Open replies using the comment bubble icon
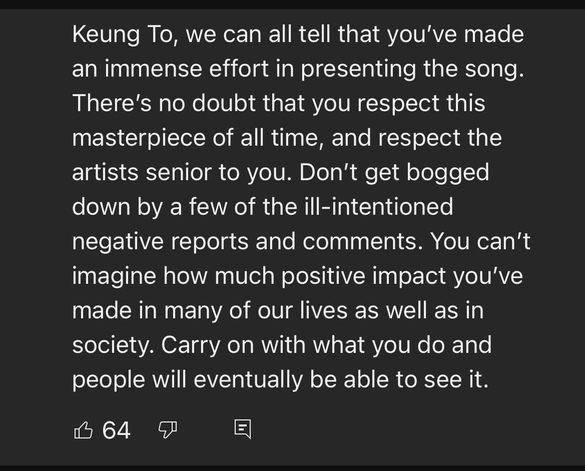Viewport: 585px width, 471px height. 243,429
